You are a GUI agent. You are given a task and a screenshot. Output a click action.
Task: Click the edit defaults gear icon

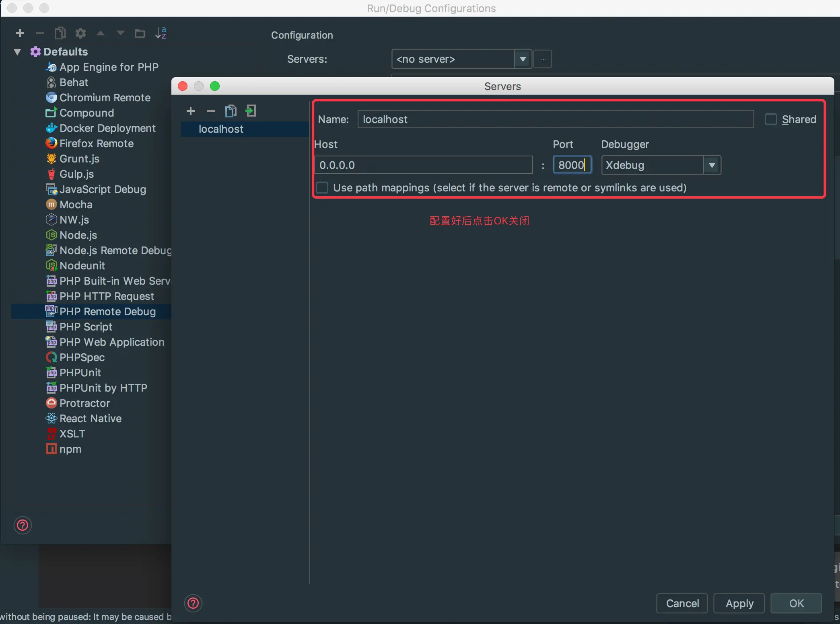tap(80, 33)
